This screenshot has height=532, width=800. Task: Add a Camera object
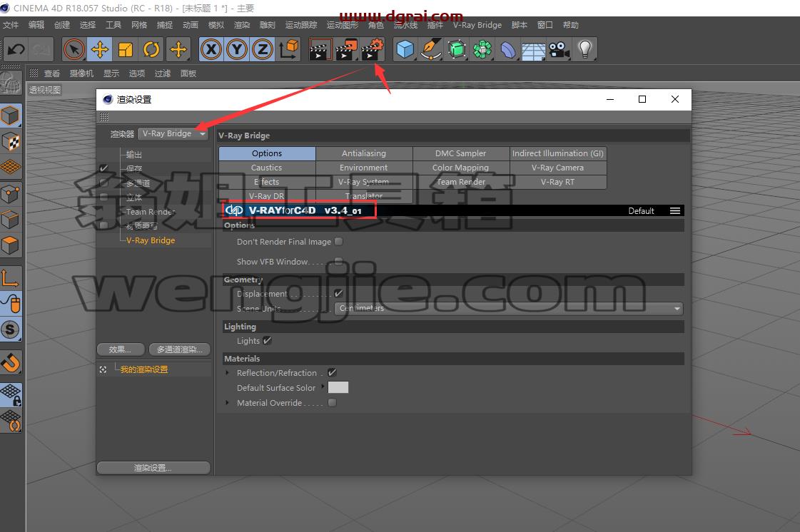pos(560,49)
